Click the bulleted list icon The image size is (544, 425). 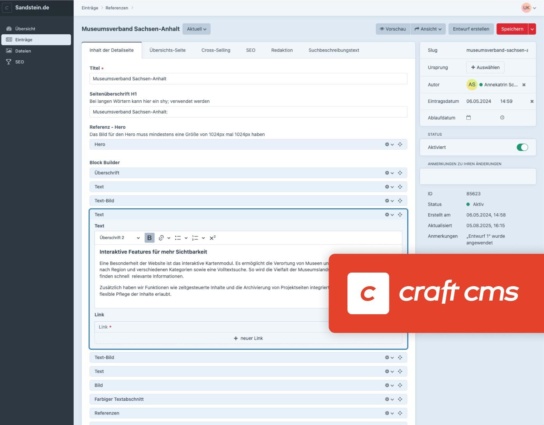pyautogui.click(x=178, y=238)
